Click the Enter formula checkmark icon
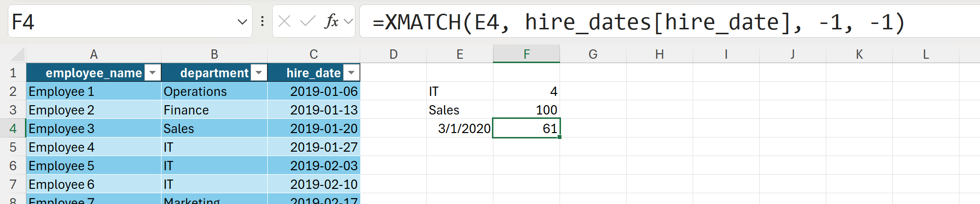 [x=307, y=22]
